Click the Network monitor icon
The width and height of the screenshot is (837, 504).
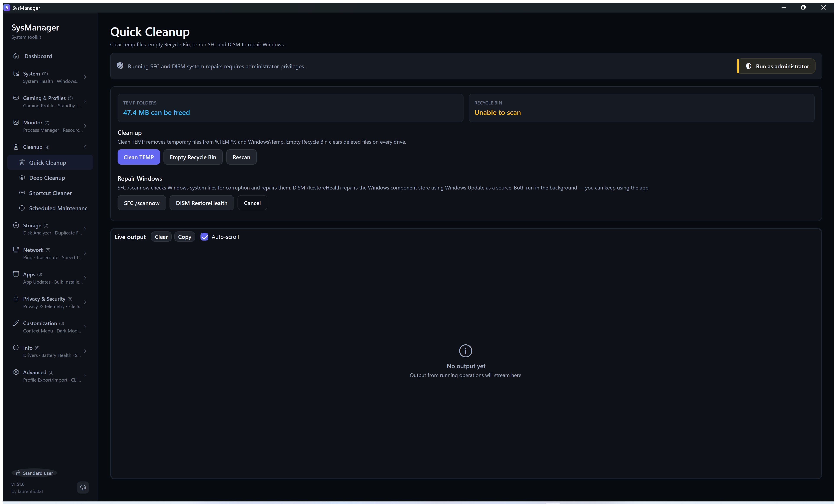point(16,249)
